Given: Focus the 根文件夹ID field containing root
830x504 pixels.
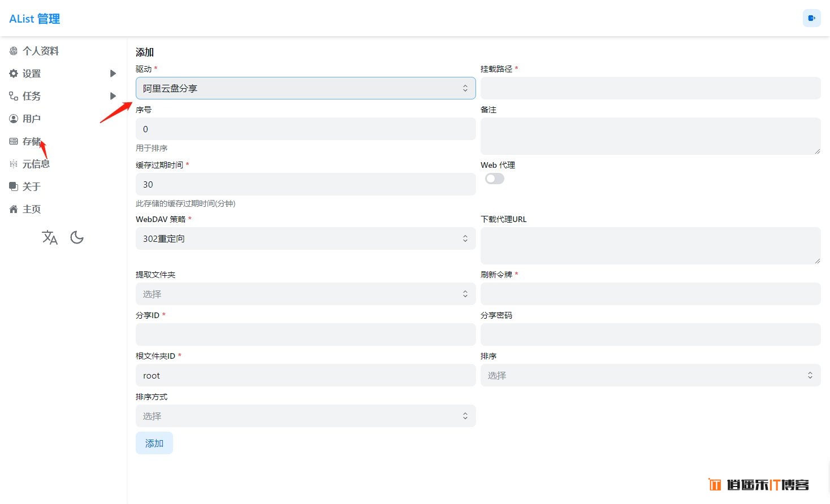Looking at the screenshot, I should point(306,375).
